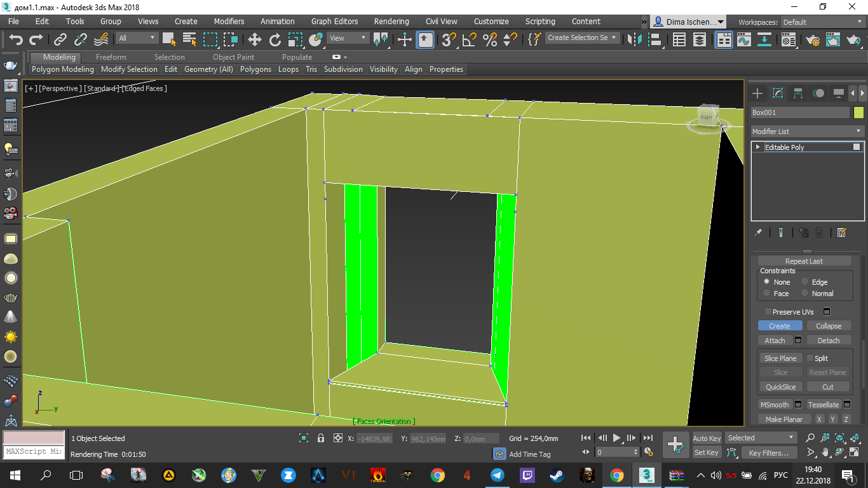This screenshot has width=868, height=488.
Task: Toggle Window/Crossing selection icon
Action: pyautogui.click(x=231, y=39)
